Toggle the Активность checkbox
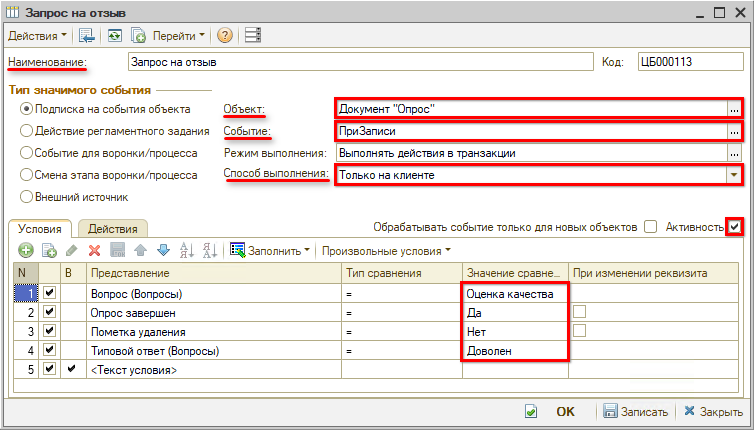This screenshot has width=754, height=430. pyautogui.click(x=734, y=227)
